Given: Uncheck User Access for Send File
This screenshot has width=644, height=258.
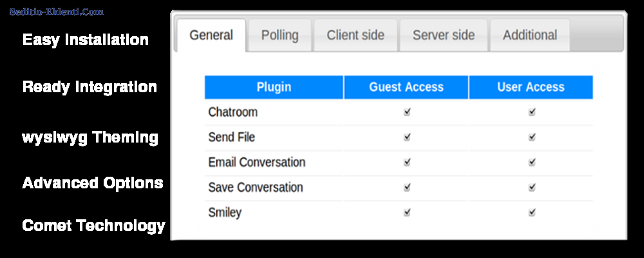Looking at the screenshot, I should point(531,137).
